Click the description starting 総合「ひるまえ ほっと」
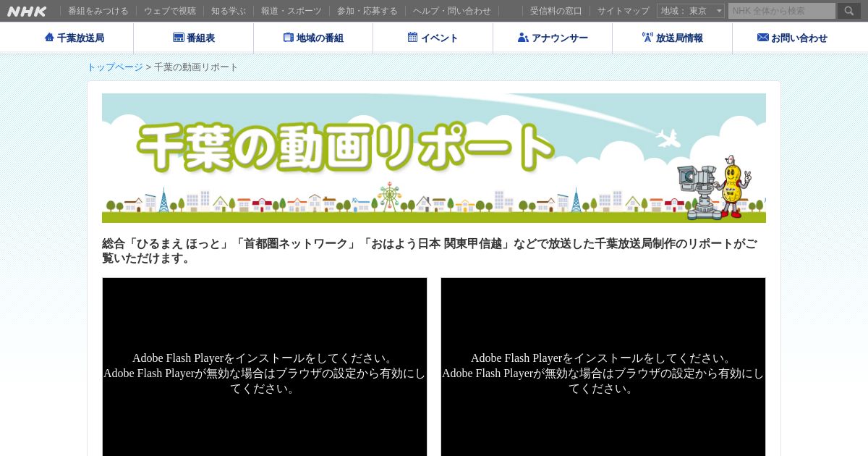 [x=430, y=251]
